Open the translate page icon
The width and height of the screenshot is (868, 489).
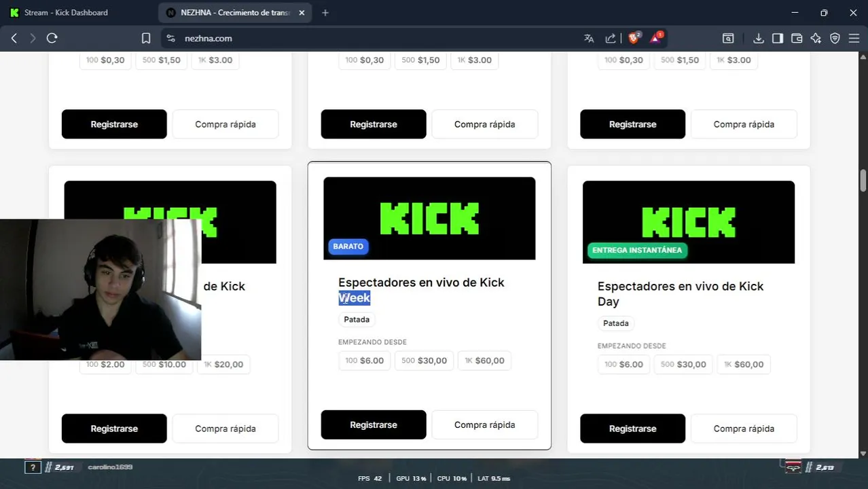pos(589,39)
